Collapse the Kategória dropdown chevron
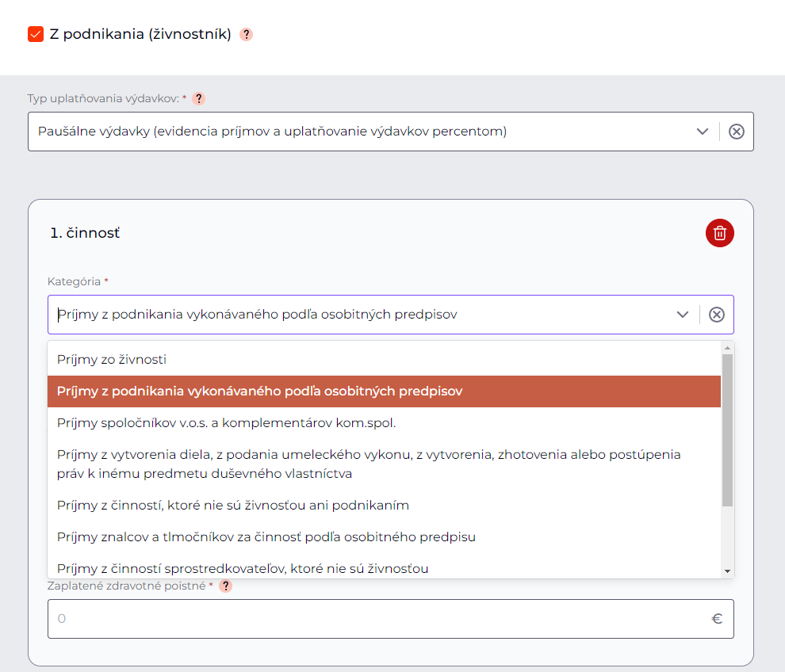The height and width of the screenshot is (672, 785). [682, 315]
